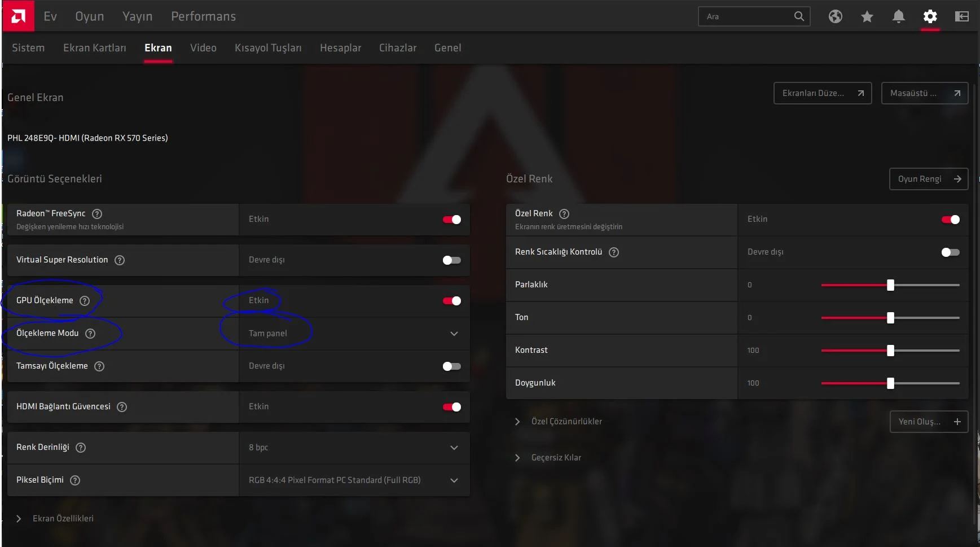Viewport: 980px width, 547px height.
Task: Open settings gear icon
Action: point(930,16)
